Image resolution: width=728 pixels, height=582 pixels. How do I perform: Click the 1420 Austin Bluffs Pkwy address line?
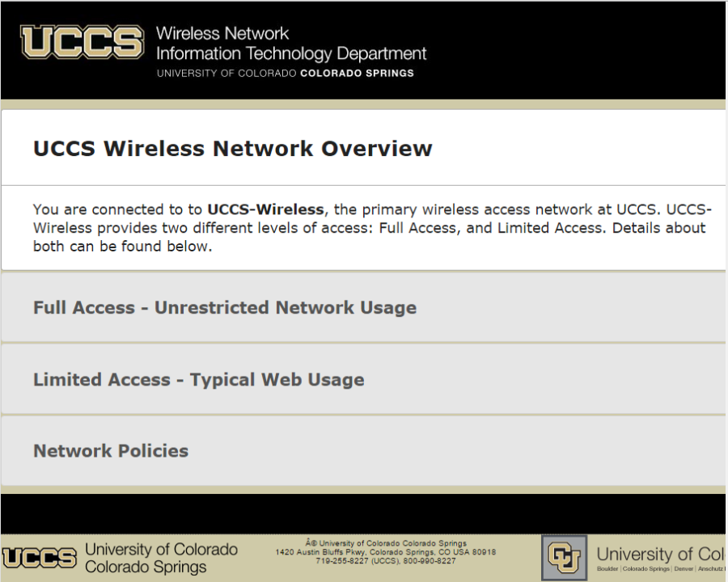tap(385, 552)
